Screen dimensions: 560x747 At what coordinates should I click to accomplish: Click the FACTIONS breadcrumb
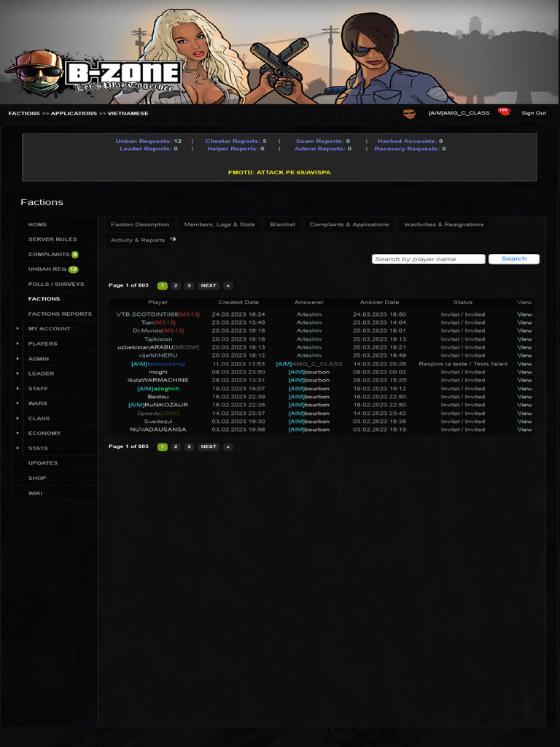[24, 113]
